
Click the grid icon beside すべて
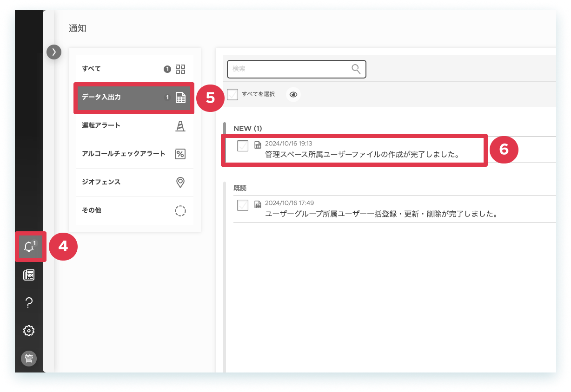pos(180,69)
